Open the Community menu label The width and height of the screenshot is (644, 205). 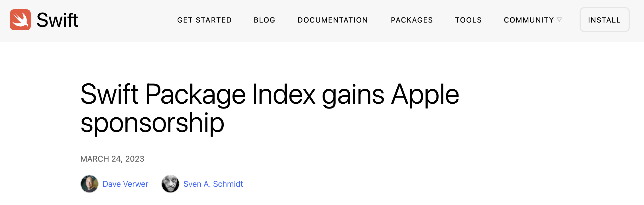tap(529, 20)
